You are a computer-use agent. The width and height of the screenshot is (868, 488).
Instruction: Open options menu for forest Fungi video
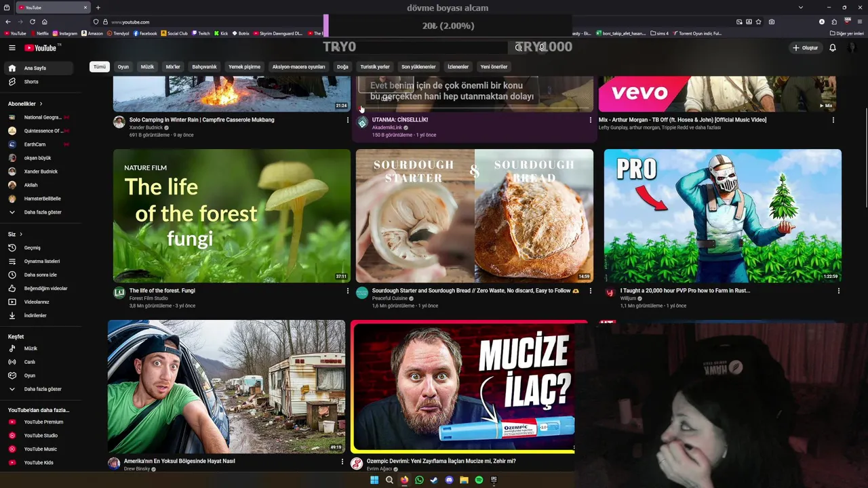(x=348, y=291)
